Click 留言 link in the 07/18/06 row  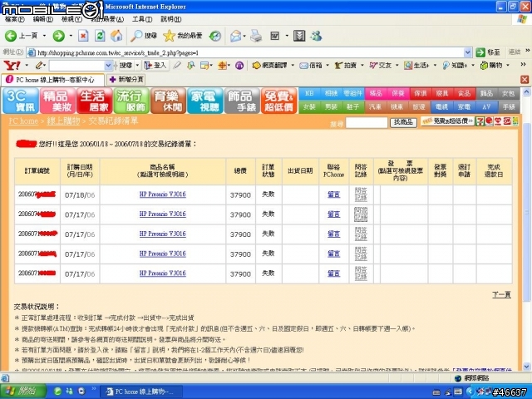334,195
